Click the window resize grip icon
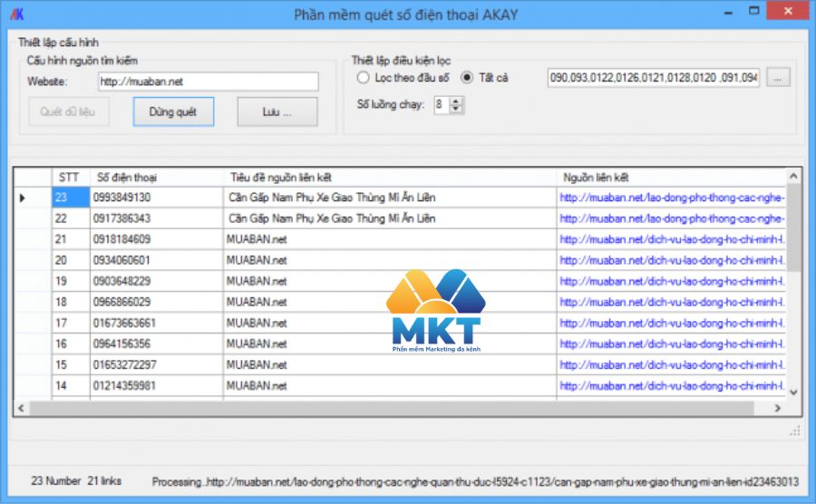The height and width of the screenshot is (504, 816). 795,431
